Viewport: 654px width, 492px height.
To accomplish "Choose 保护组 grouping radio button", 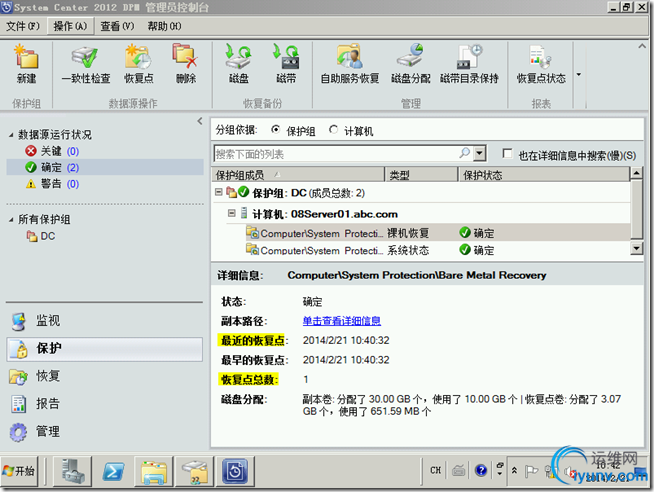I will pos(275,130).
